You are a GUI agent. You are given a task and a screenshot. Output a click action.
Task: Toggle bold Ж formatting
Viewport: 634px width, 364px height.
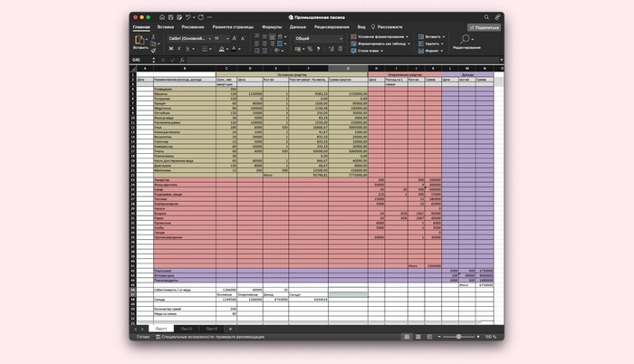pos(171,49)
